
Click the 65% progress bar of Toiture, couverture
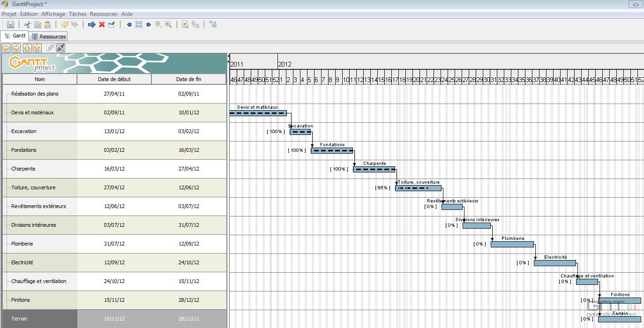coord(418,187)
